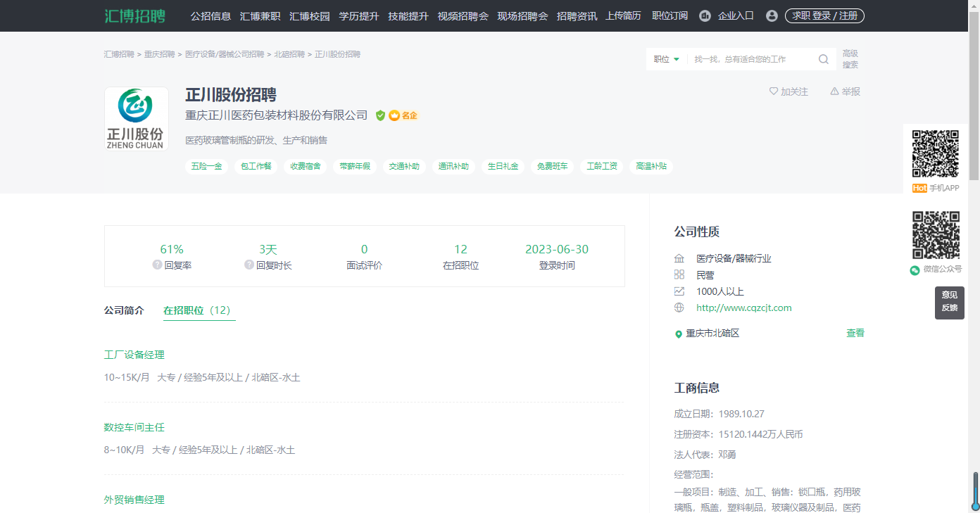Click the 高温补贴 benefit tag
Screen dimensions: 980x513
651,167
